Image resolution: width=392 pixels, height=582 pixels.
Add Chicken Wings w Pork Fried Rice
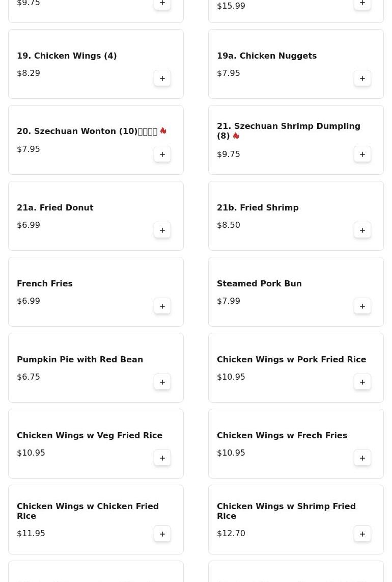click(x=362, y=382)
